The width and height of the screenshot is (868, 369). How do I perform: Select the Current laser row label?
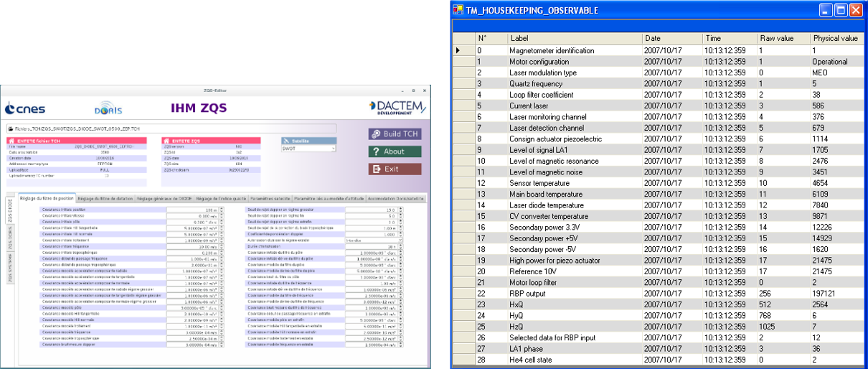[x=529, y=106]
